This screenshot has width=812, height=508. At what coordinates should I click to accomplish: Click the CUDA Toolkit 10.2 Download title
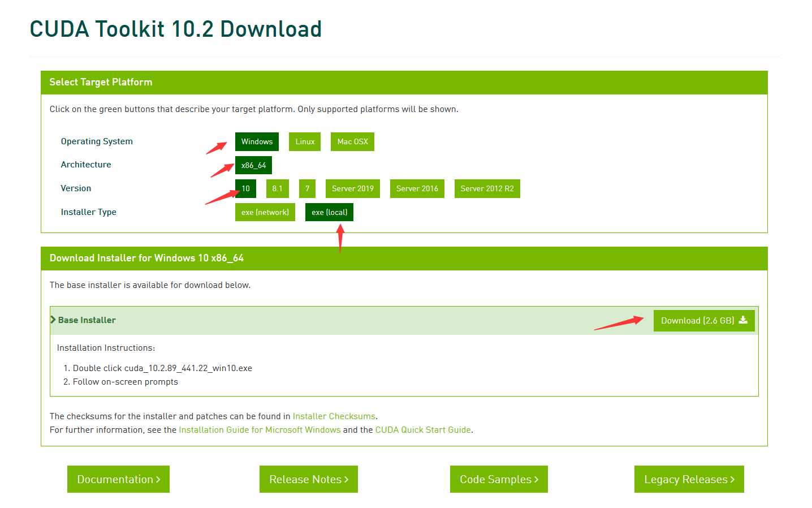(x=176, y=29)
